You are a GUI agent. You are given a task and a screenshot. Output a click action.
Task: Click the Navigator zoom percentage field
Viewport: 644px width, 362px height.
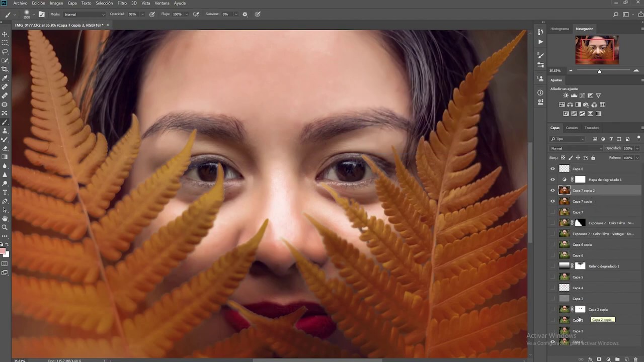(555, 71)
